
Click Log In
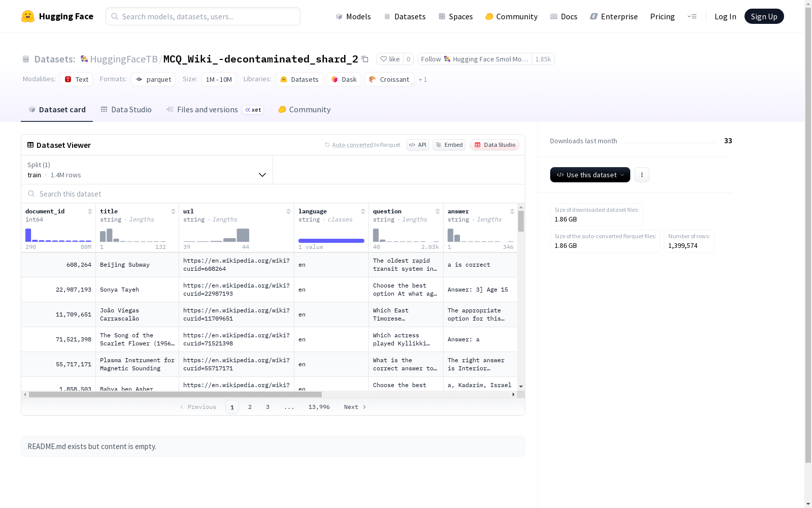click(725, 16)
